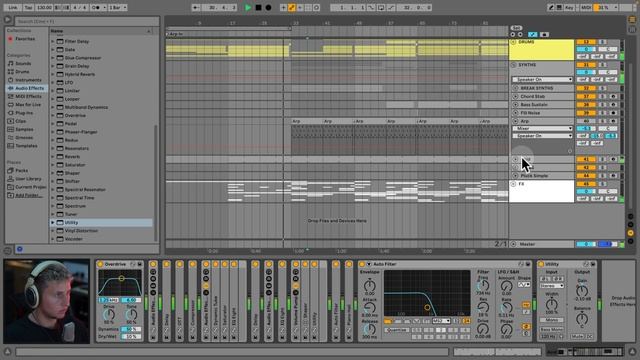Unfold the DRUMS group track
Image resolution: width=640 pixels, height=360 pixels.
[x=513, y=42]
